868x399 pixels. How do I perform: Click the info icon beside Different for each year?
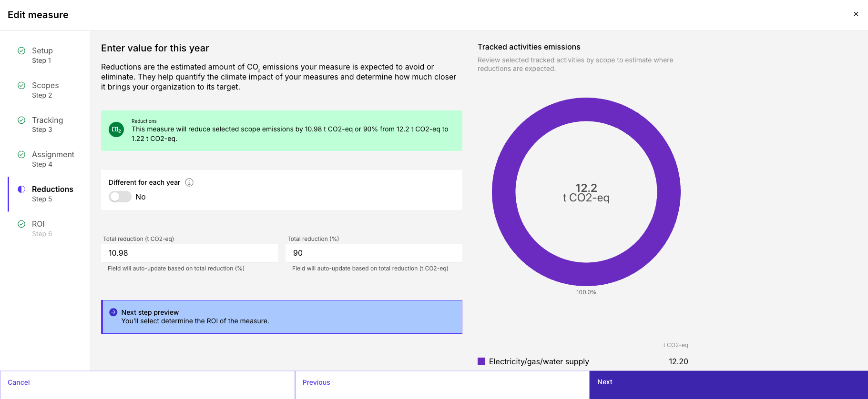[x=189, y=182]
